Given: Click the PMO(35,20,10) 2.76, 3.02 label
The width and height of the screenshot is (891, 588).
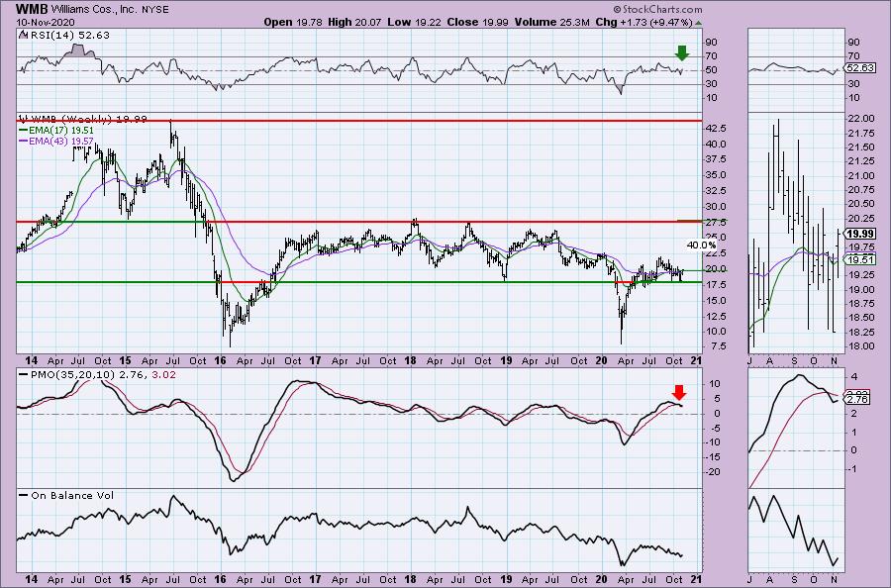Looking at the screenshot, I should tap(103, 375).
